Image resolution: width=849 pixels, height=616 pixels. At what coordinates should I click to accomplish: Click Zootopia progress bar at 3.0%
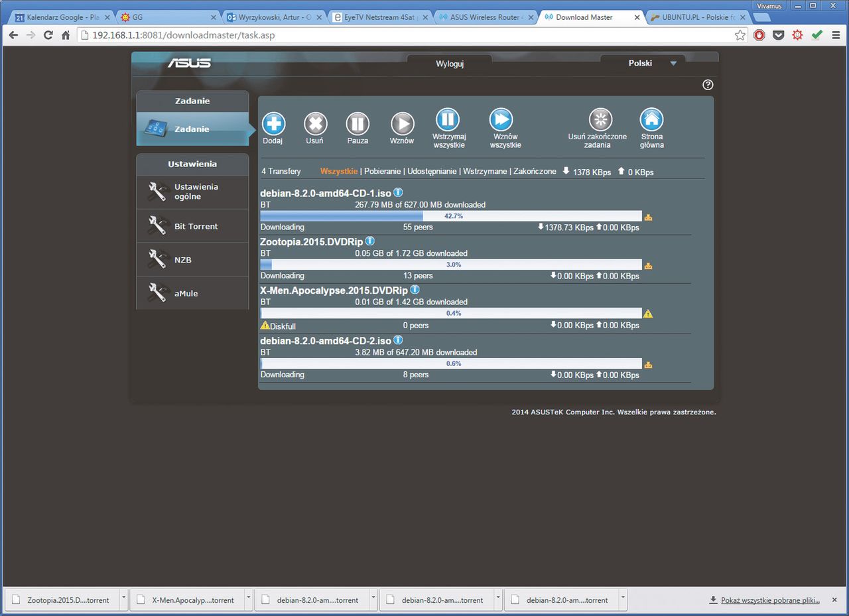pos(451,265)
